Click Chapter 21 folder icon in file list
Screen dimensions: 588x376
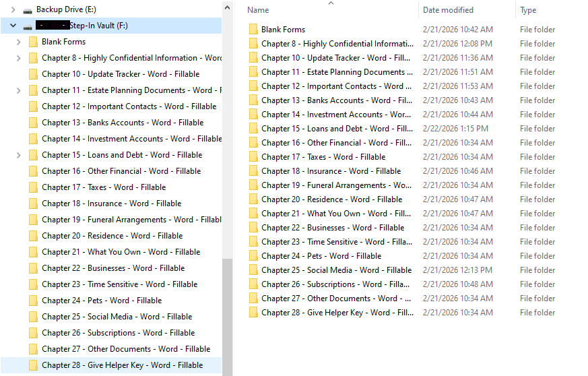[253, 214]
